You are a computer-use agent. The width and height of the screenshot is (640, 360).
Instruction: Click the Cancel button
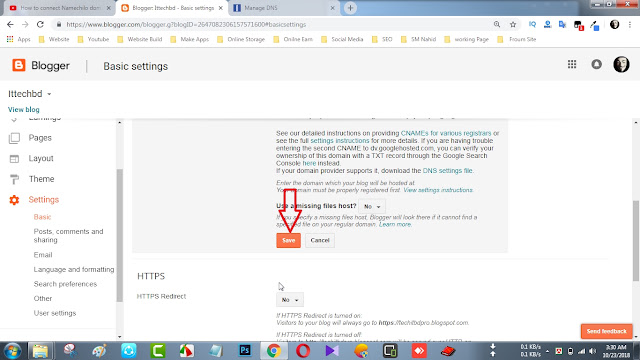(320, 240)
